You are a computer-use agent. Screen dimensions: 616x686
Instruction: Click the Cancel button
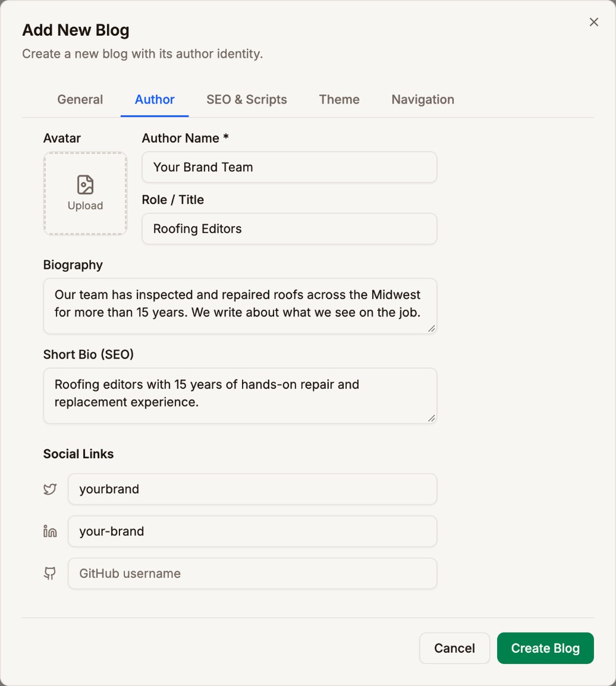point(455,648)
